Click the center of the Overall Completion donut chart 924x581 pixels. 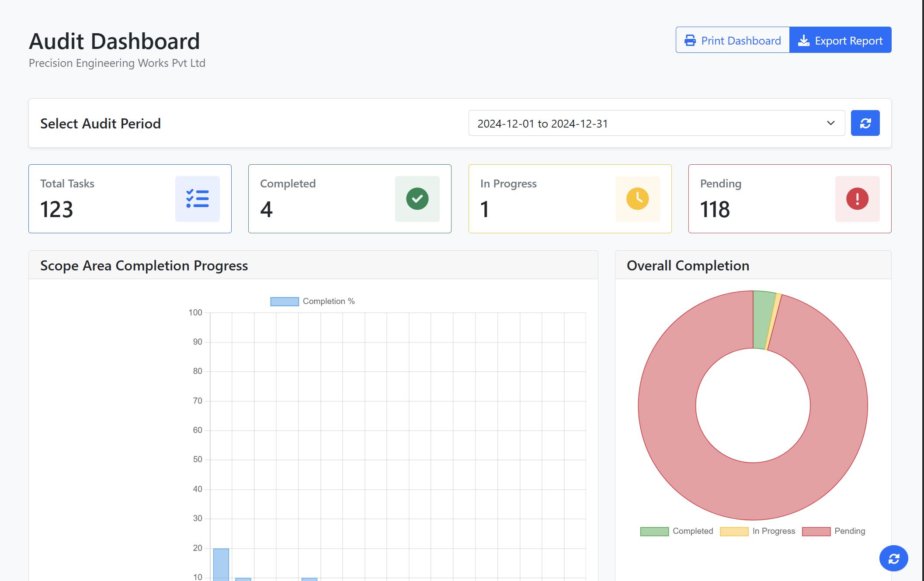[753, 406]
